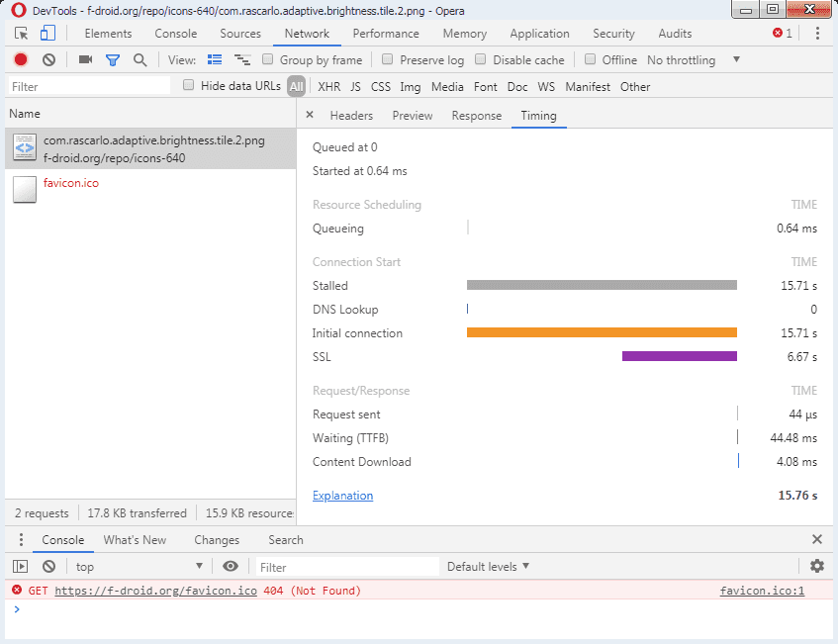
Task: Open the Headers tab of request
Action: point(351,116)
